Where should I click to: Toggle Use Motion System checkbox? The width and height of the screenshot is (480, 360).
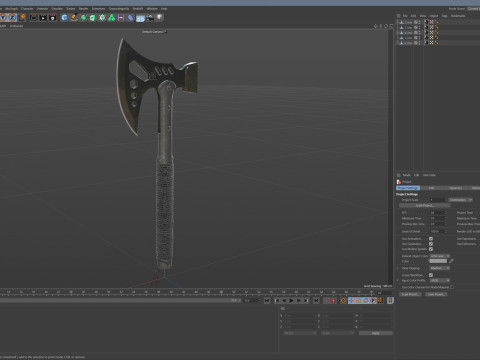click(431, 249)
